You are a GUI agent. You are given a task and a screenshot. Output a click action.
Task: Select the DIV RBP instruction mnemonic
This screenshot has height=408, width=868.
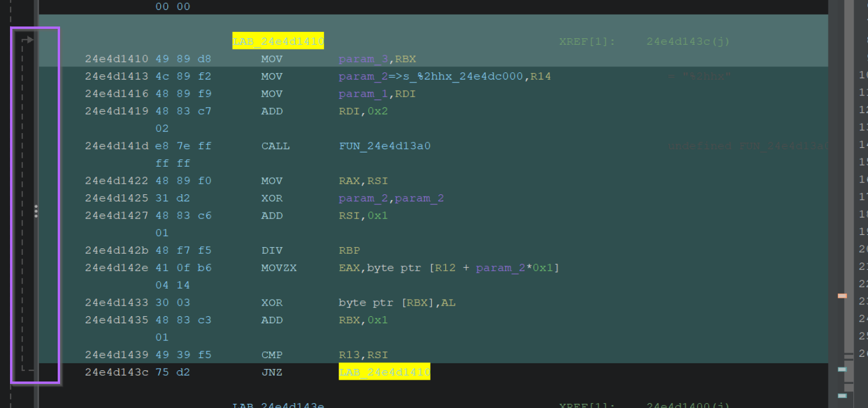[270, 250]
